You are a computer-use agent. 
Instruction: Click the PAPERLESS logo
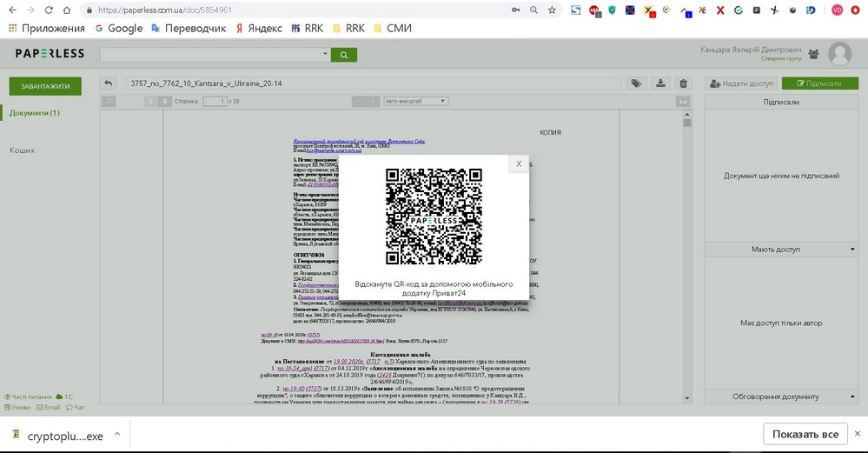coord(50,54)
